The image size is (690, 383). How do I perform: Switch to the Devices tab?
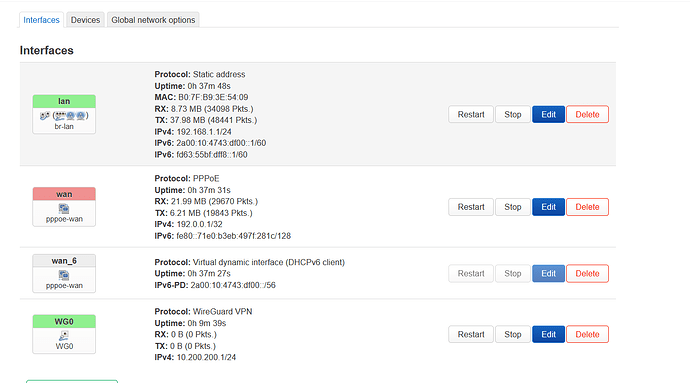pos(85,20)
